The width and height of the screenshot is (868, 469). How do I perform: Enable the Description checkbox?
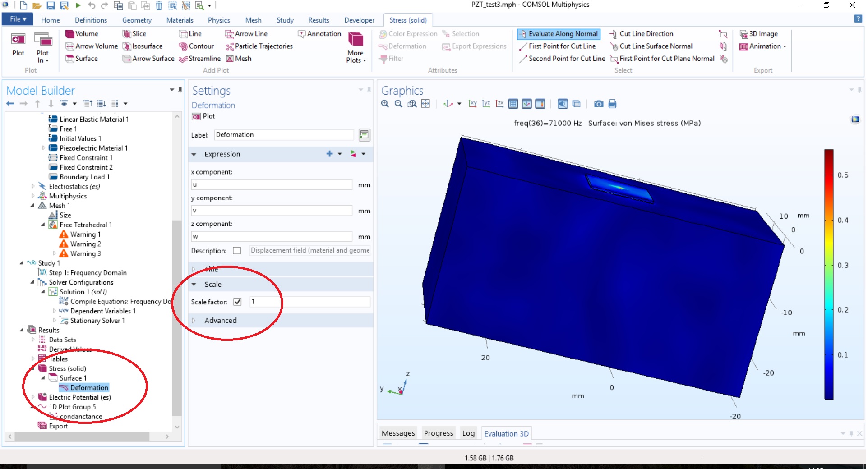click(x=237, y=251)
